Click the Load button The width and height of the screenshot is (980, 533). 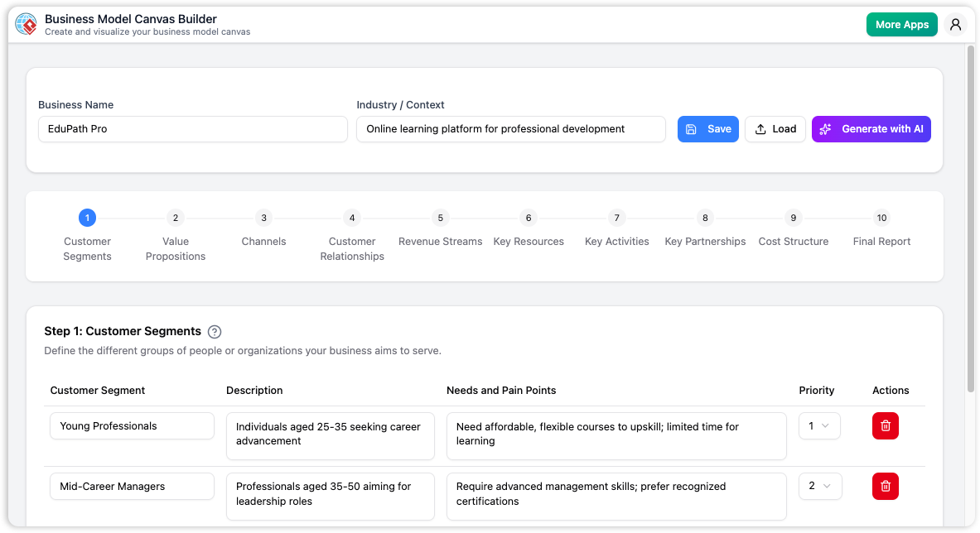click(775, 129)
